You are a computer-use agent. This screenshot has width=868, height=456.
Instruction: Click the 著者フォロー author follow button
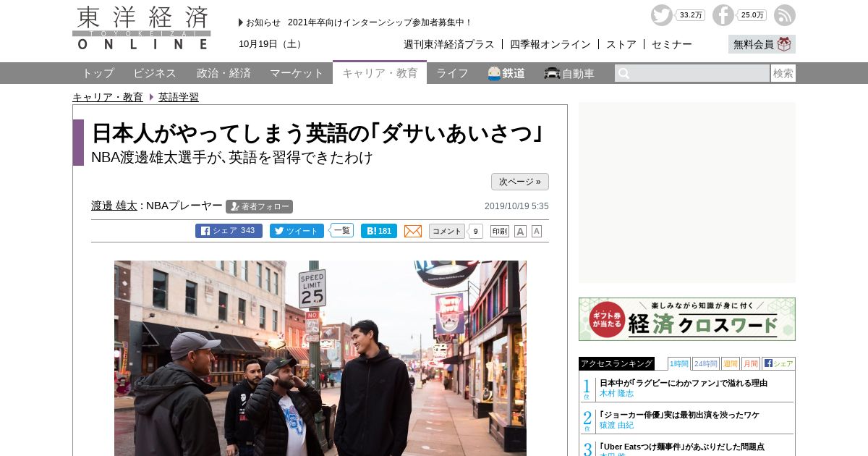[x=259, y=206]
